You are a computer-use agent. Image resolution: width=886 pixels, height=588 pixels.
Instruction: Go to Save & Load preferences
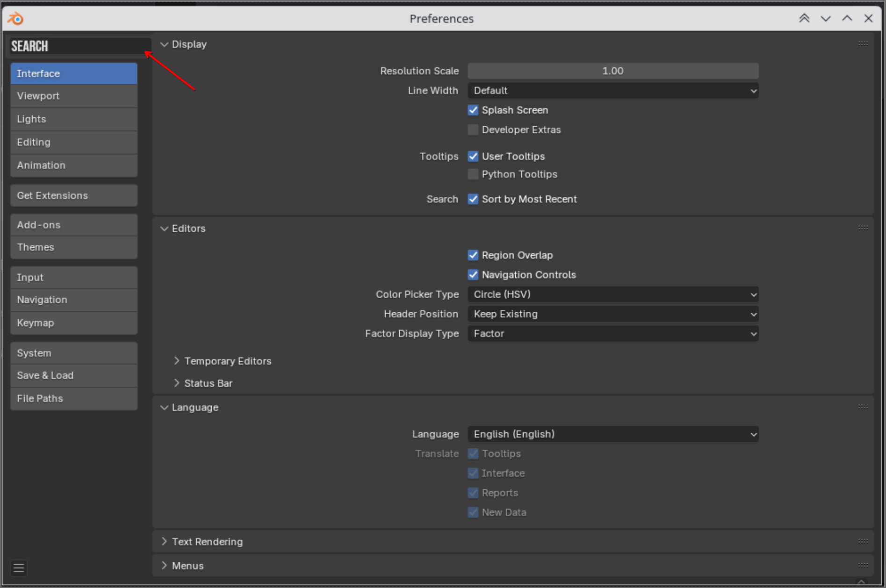74,375
